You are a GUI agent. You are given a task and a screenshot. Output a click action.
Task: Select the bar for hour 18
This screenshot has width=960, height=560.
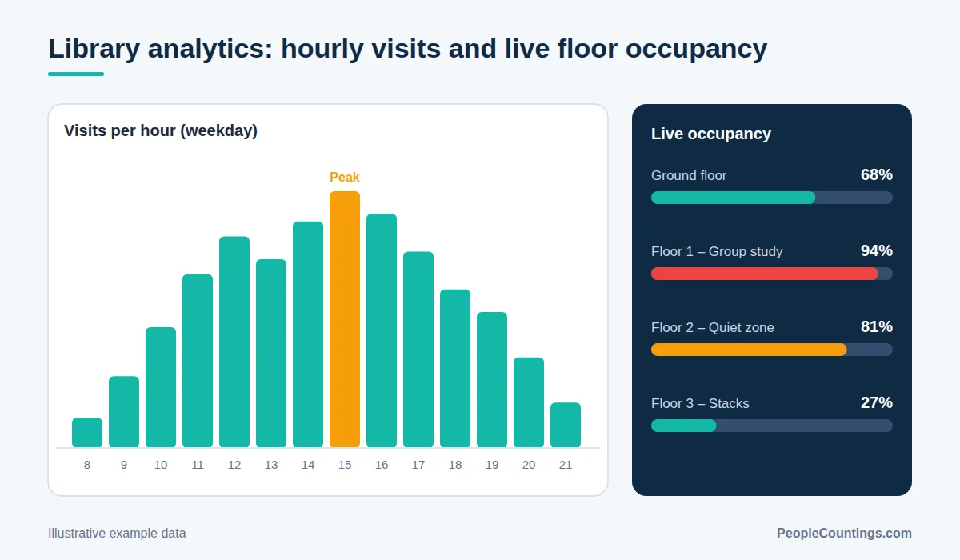[455, 369]
